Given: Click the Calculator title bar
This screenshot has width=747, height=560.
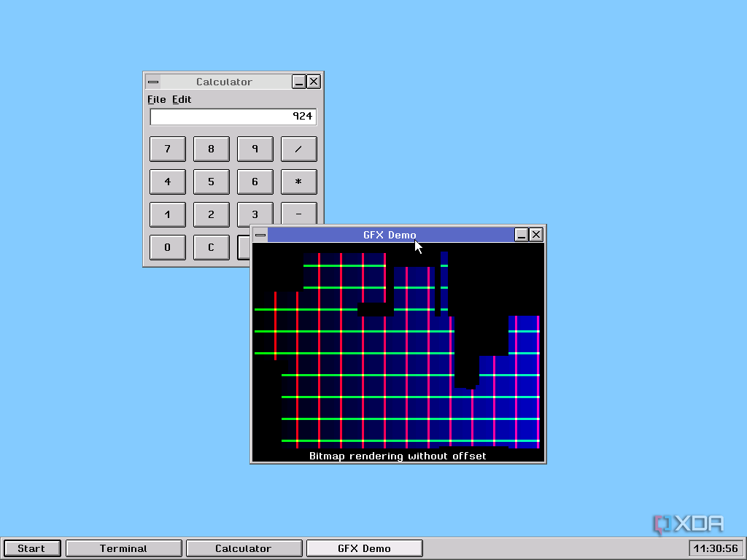Looking at the screenshot, I should click(226, 82).
